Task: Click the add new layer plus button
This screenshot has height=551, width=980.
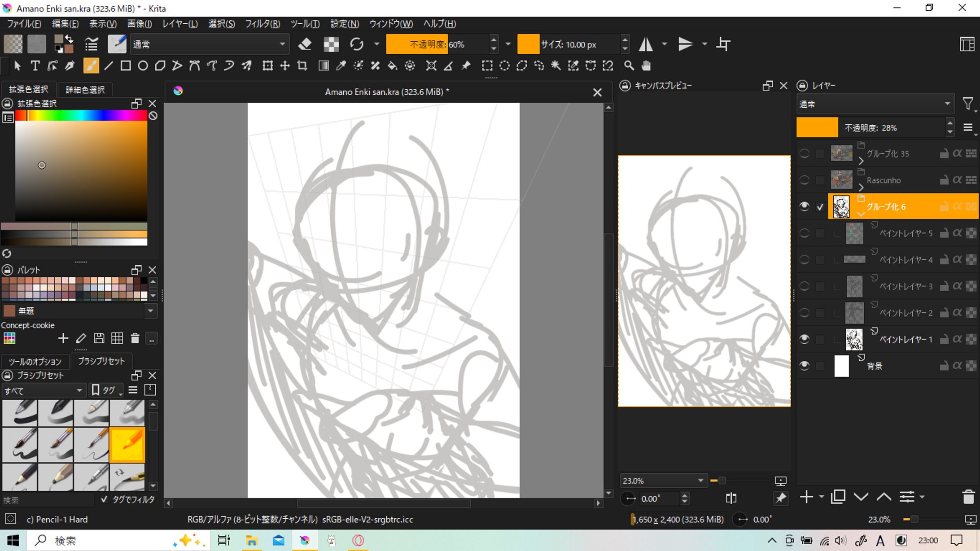Action: click(x=806, y=497)
